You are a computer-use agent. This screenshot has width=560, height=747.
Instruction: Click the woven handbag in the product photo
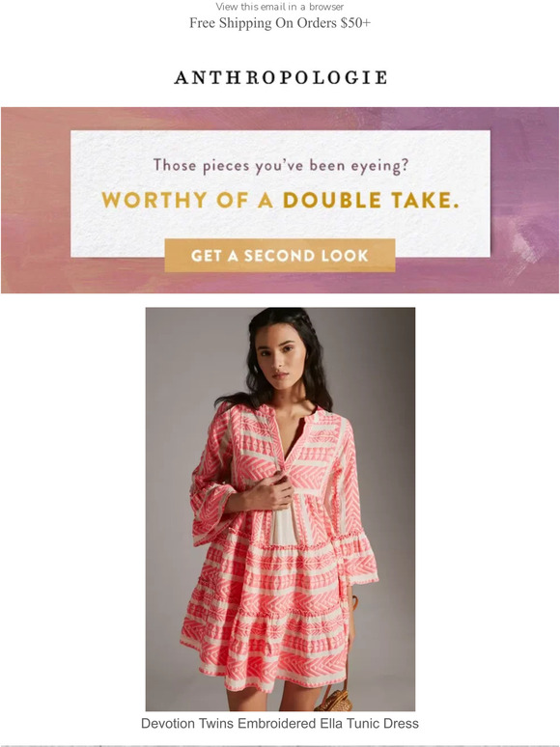tap(334, 698)
